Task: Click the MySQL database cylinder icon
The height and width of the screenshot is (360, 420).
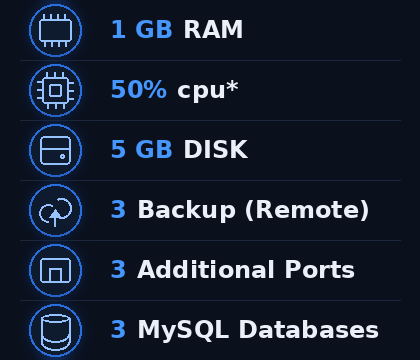Action: click(x=55, y=330)
